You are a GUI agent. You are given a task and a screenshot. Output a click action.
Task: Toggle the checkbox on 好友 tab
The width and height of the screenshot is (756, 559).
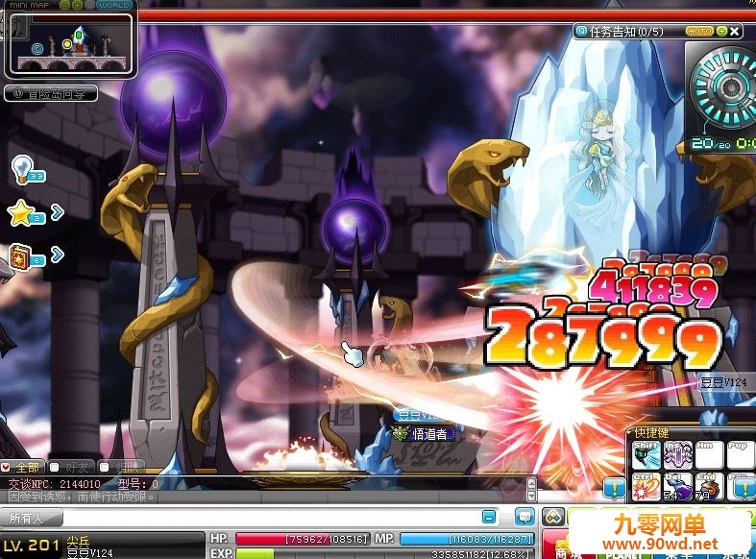(x=55, y=467)
